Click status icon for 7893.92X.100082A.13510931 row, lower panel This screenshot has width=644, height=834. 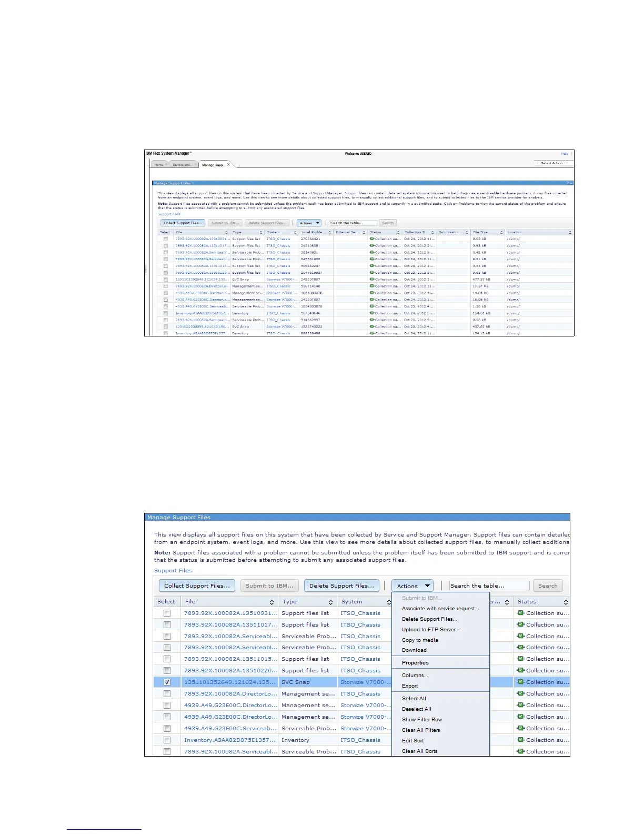[521, 613]
